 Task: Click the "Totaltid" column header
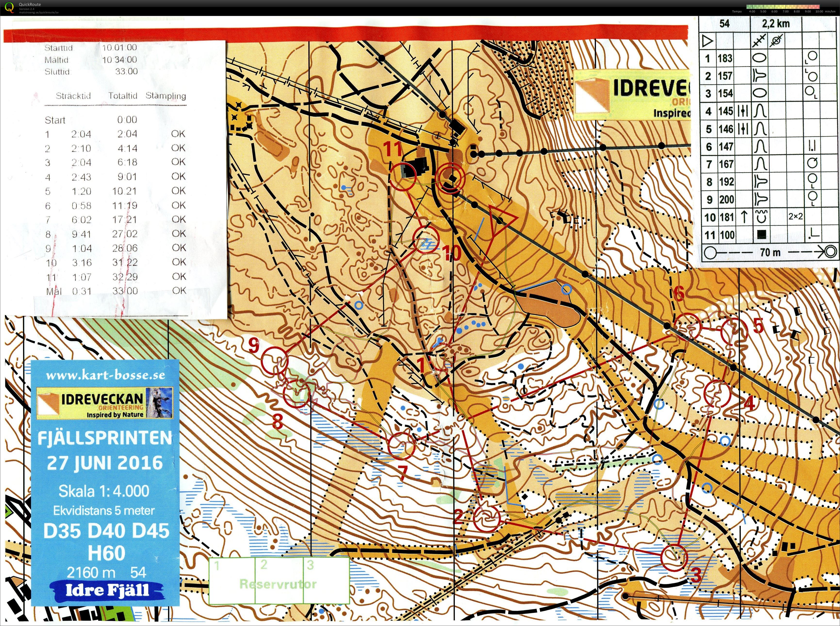pyautogui.click(x=123, y=96)
